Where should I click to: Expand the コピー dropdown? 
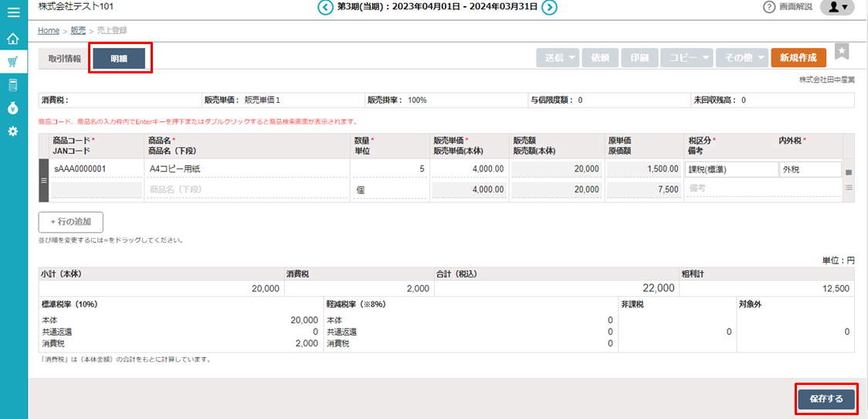(686, 58)
